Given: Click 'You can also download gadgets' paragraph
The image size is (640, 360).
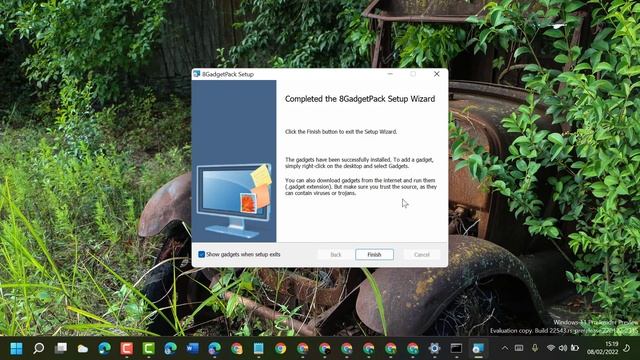Looking at the screenshot, I should [361, 187].
